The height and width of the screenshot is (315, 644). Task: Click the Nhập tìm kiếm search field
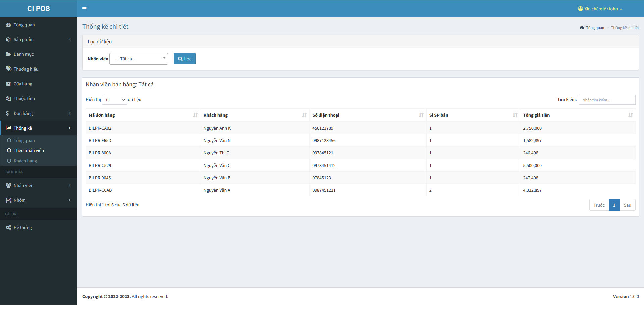pyautogui.click(x=607, y=100)
